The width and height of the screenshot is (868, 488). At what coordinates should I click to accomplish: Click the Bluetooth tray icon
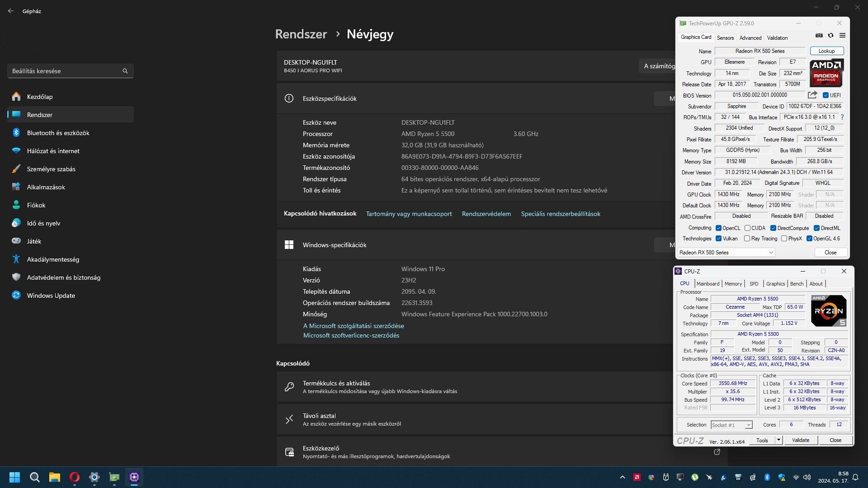(767, 477)
